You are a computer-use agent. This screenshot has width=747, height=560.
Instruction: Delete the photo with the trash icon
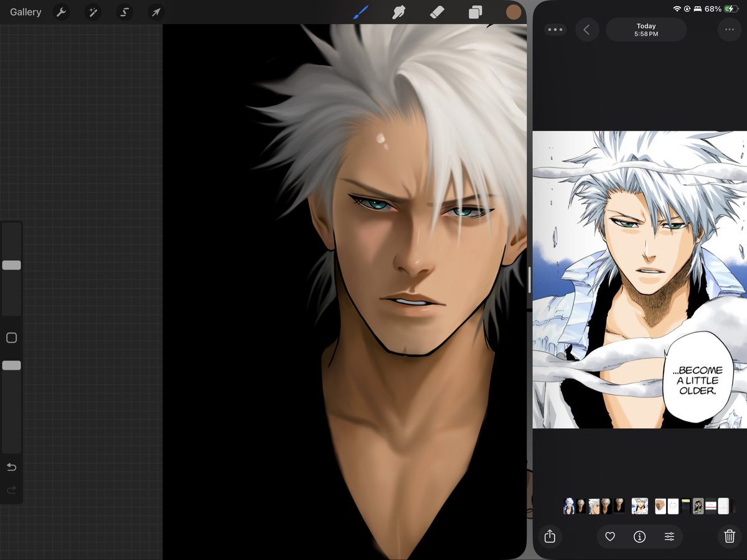point(730,536)
